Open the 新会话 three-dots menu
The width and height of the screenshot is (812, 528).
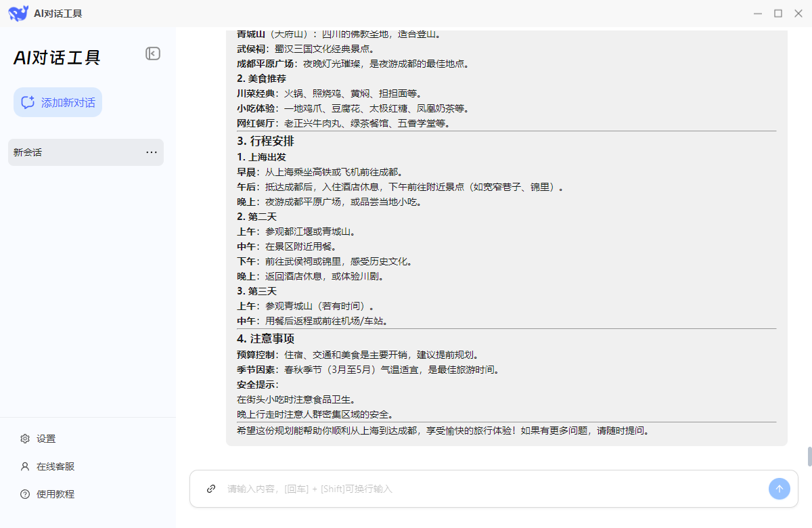[152, 152]
